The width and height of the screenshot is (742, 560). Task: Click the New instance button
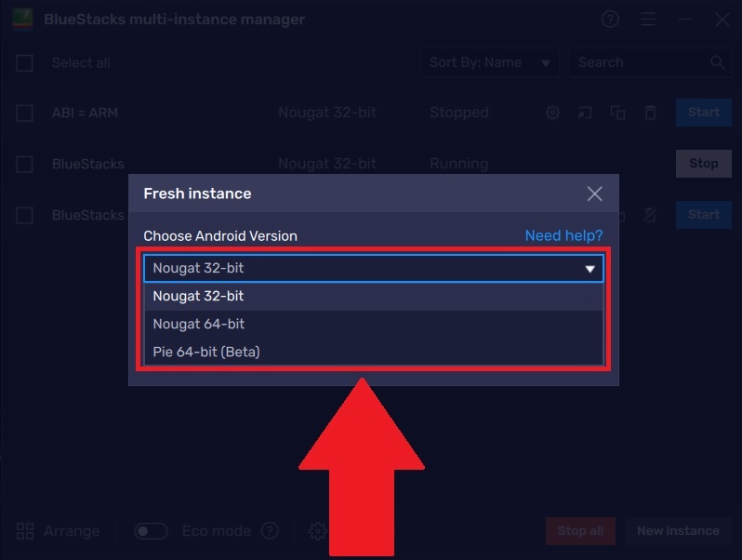click(x=678, y=531)
